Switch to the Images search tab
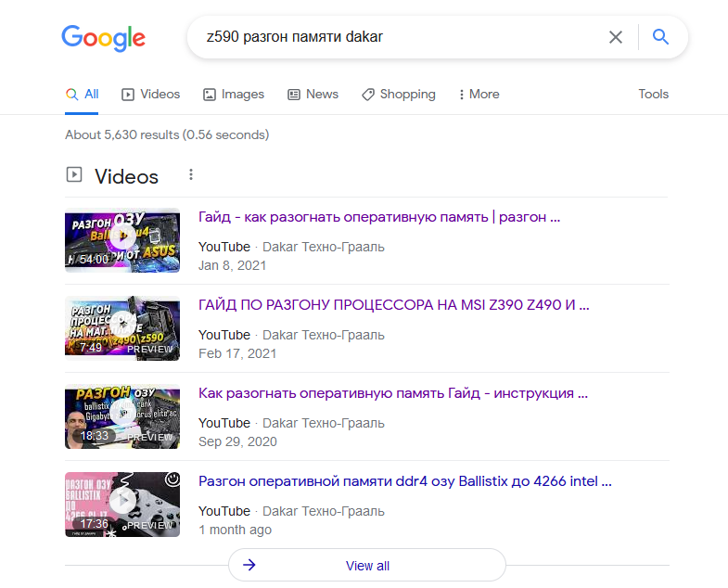This screenshot has width=728, height=588. pyautogui.click(x=233, y=95)
